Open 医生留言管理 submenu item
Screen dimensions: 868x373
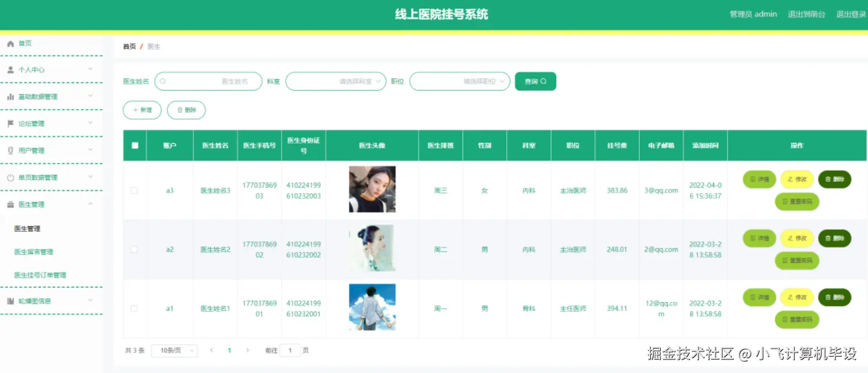point(34,252)
